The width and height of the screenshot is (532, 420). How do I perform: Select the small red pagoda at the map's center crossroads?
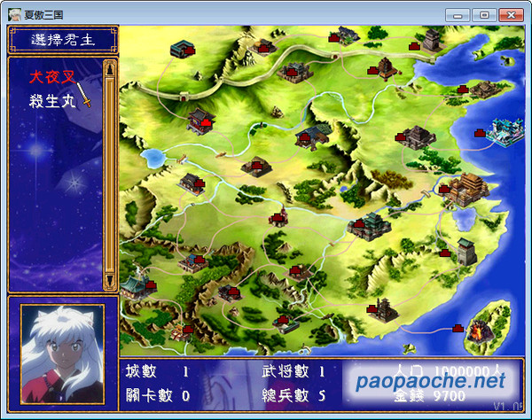click(279, 217)
